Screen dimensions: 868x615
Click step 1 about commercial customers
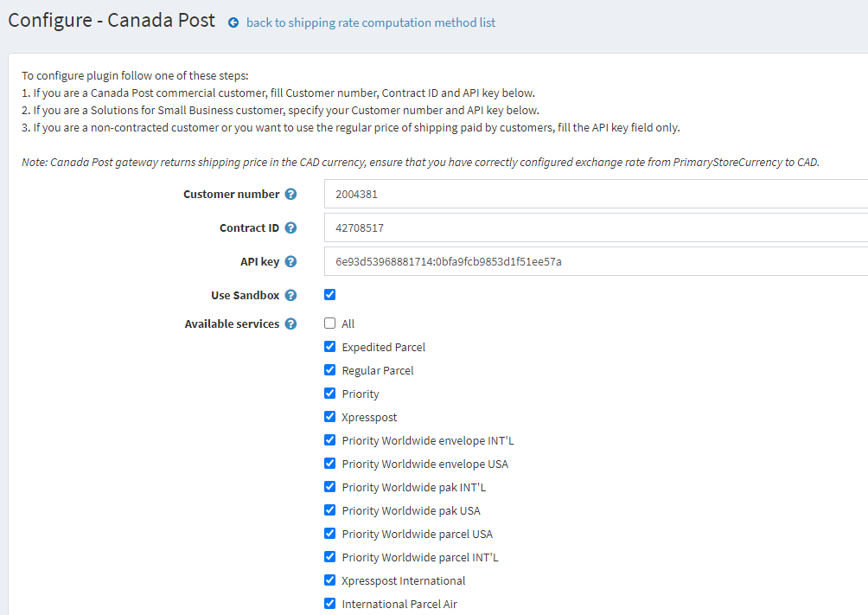(x=278, y=93)
